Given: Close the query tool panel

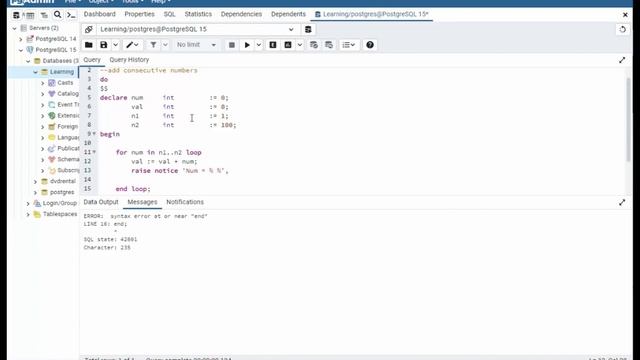Looking at the screenshot, I should (625, 15).
